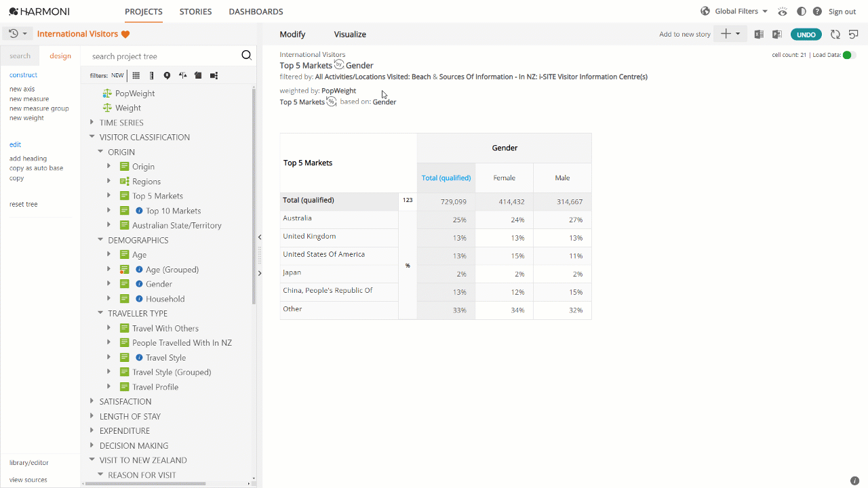This screenshot has height=488, width=868.
Task: Click the hierarchy filter icon
Action: pos(214,76)
